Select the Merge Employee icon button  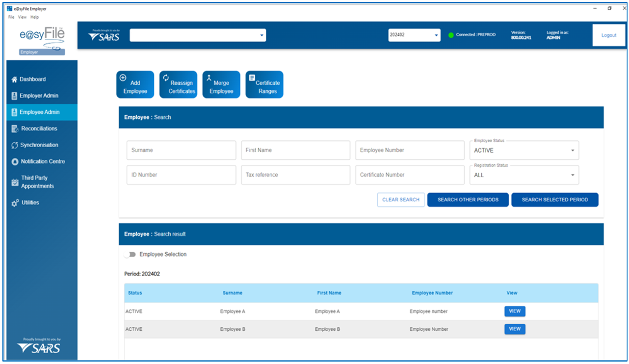(221, 84)
